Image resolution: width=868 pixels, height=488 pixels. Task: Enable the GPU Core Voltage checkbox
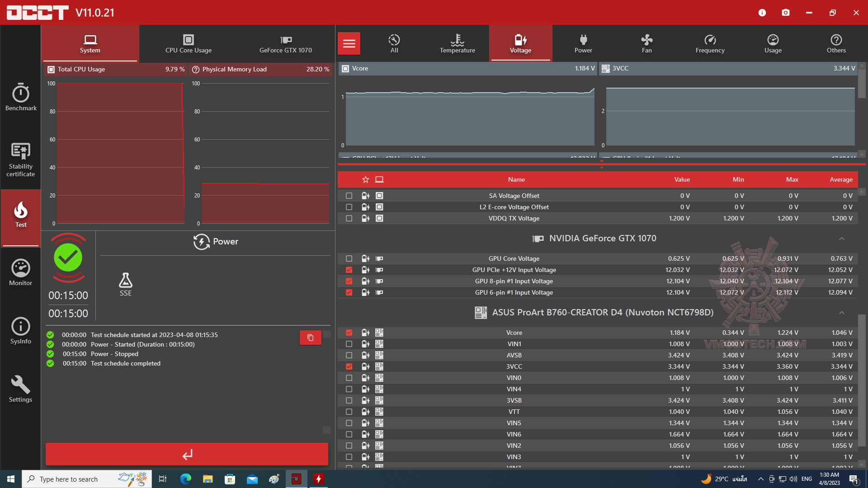349,258
